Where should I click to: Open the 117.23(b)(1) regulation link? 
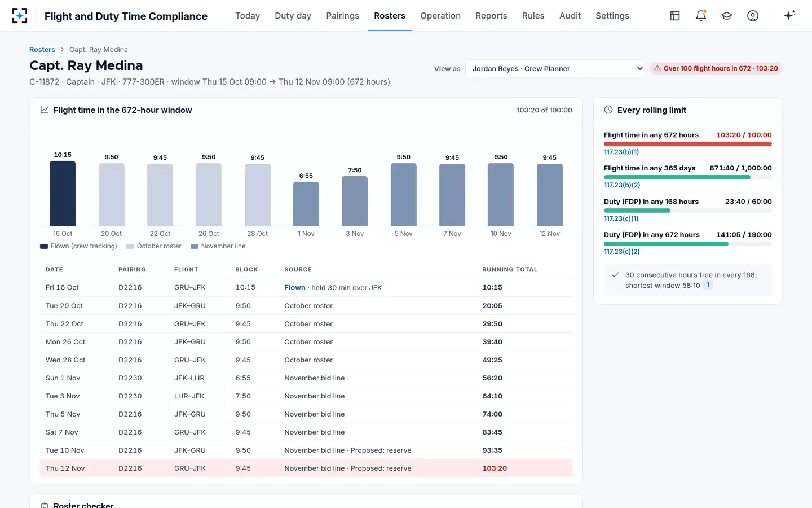tap(621, 152)
